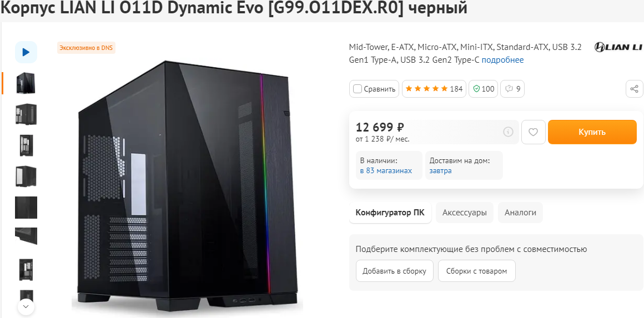Select the Конфигуратор ПК tab
Viewport: 644px width, 318px height.
pyautogui.click(x=390, y=213)
